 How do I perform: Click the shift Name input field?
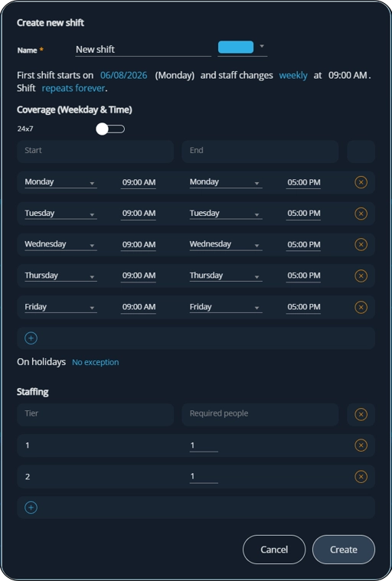pos(143,49)
